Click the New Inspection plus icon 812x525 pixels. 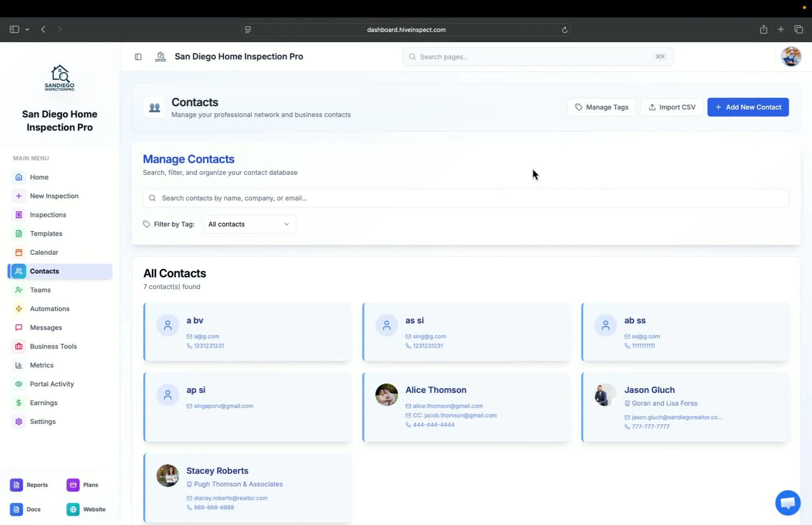tap(18, 196)
